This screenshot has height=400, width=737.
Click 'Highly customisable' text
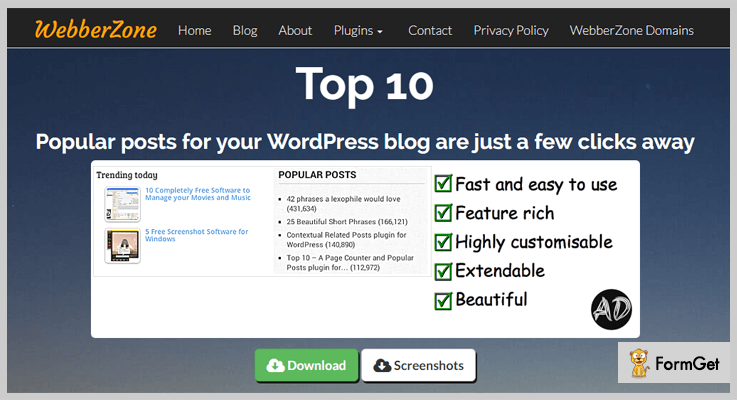(x=534, y=242)
